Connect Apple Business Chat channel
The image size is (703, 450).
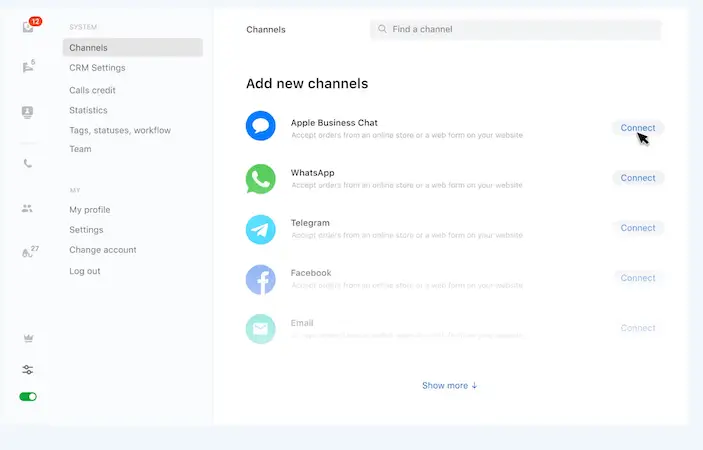coord(638,128)
